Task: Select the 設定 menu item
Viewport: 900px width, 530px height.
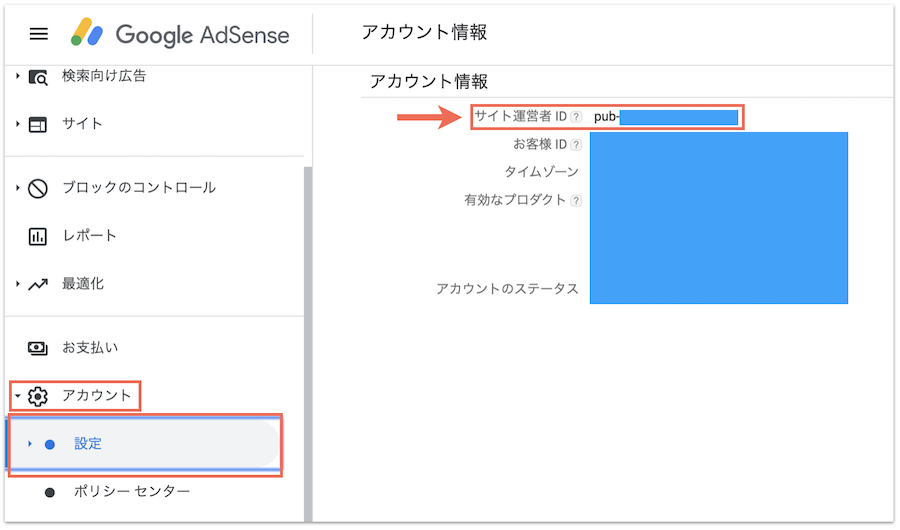Action: pos(88,444)
